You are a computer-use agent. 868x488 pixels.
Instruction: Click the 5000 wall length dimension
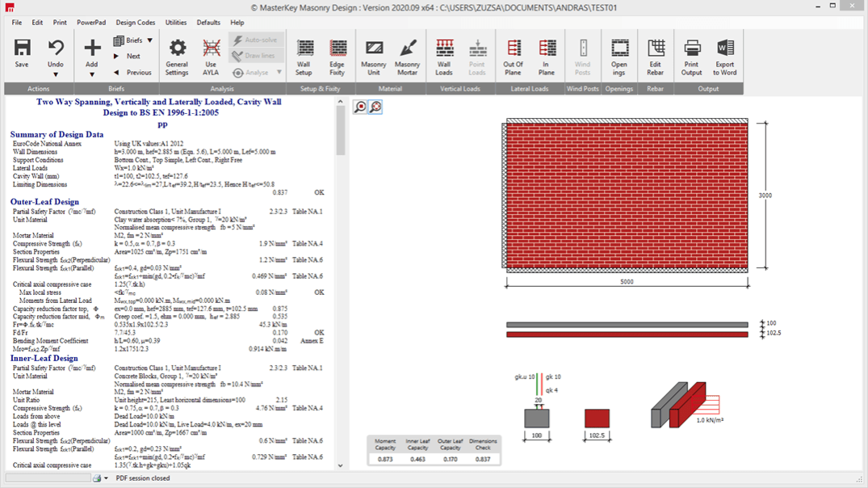click(627, 281)
